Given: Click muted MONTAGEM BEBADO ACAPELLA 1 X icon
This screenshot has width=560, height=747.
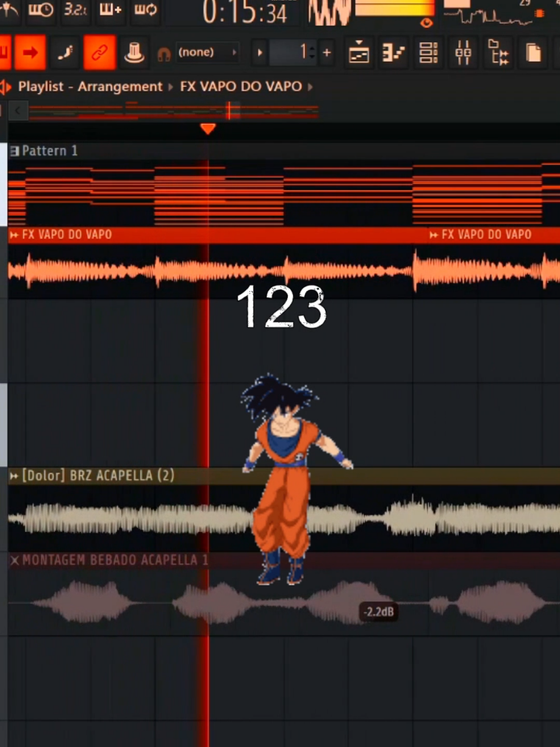Looking at the screenshot, I should (x=15, y=560).
